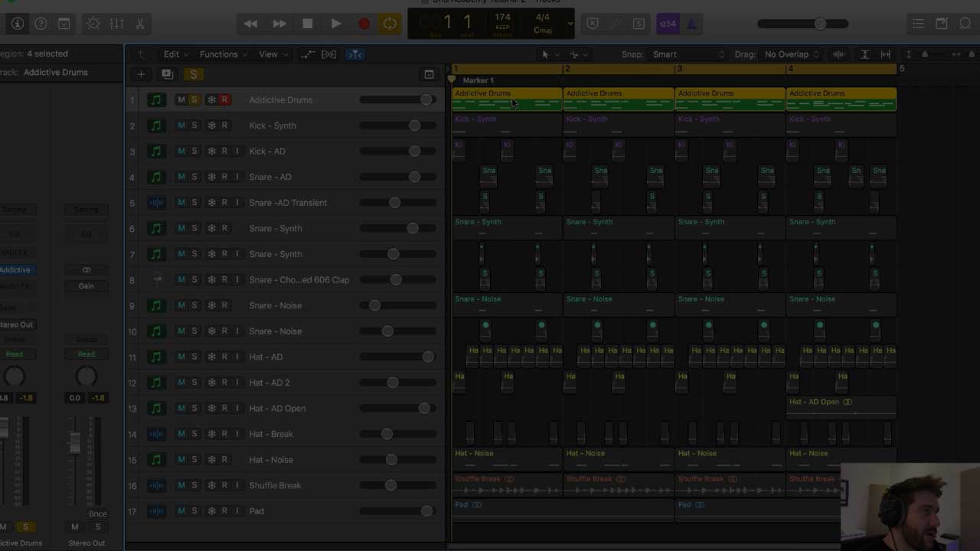Click the blue Addictive instrument slot
980x551 pixels.
[15, 270]
